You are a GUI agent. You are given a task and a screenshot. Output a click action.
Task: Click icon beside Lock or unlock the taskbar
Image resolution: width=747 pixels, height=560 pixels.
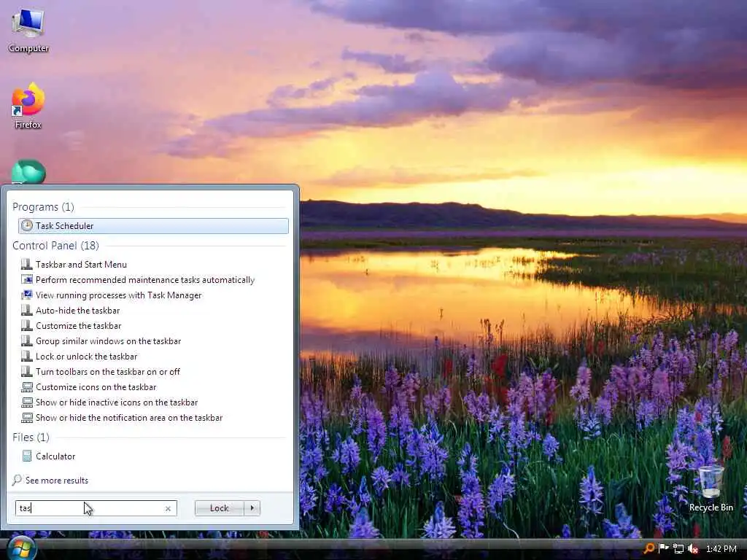[27, 356]
